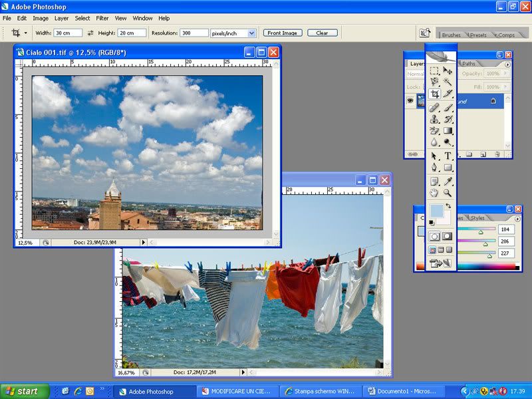The image size is (532, 399).
Task: Switch to Standard editing mode
Action: (x=435, y=237)
